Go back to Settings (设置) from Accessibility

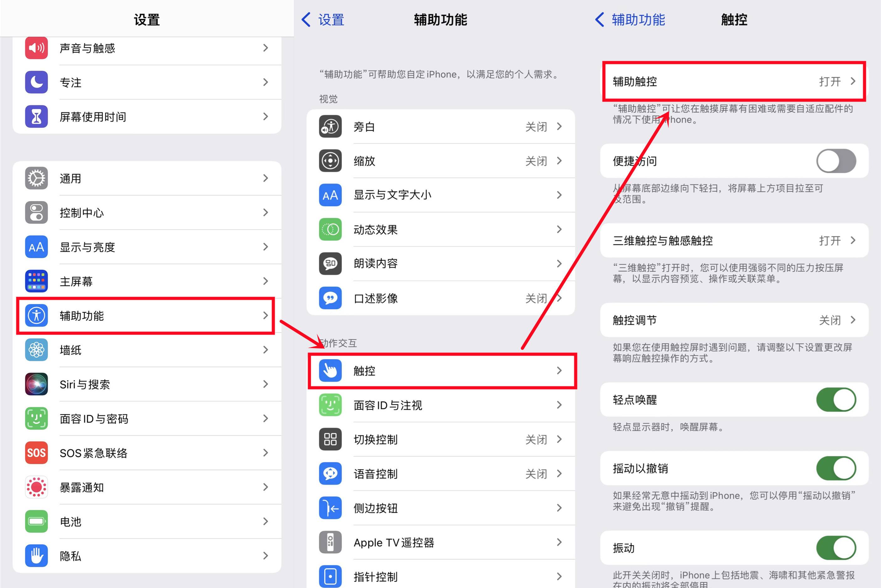click(x=323, y=19)
